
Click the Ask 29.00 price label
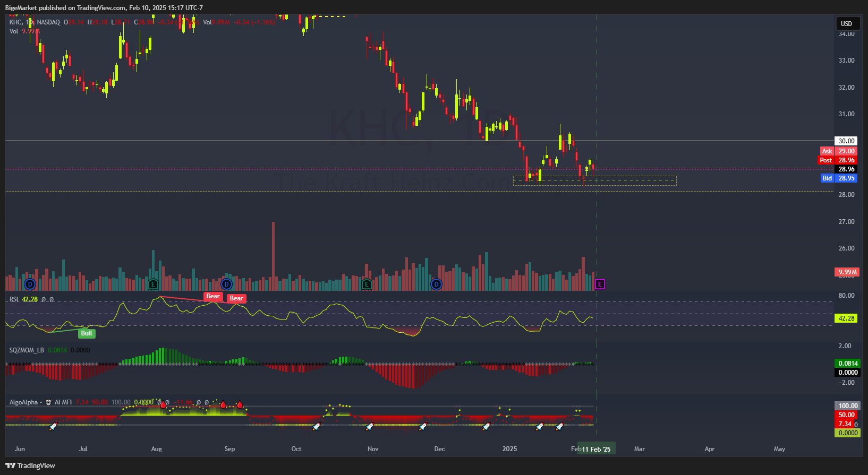[x=839, y=151]
